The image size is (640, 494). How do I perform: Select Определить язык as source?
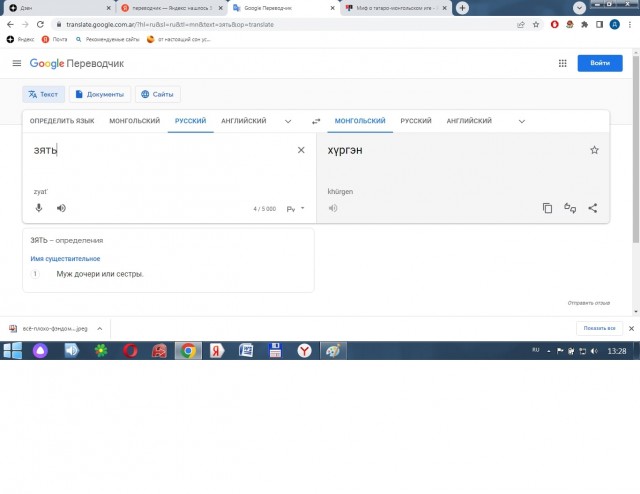[62, 121]
